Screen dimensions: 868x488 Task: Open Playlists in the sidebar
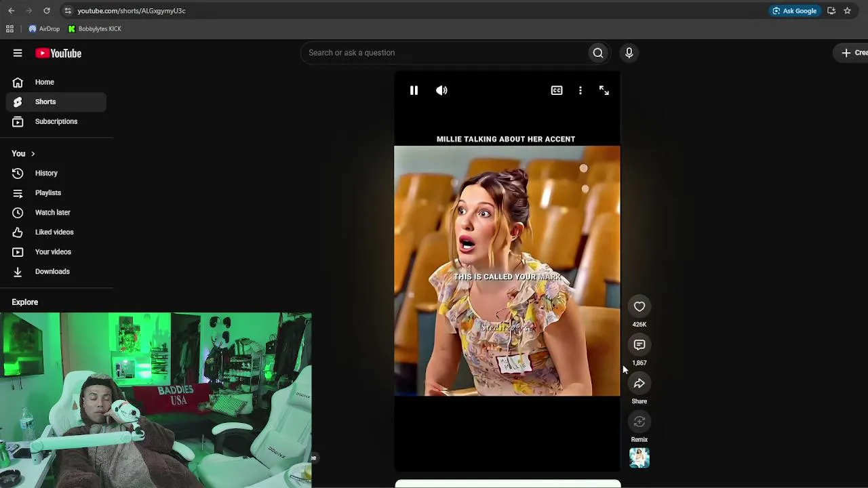click(x=56, y=193)
